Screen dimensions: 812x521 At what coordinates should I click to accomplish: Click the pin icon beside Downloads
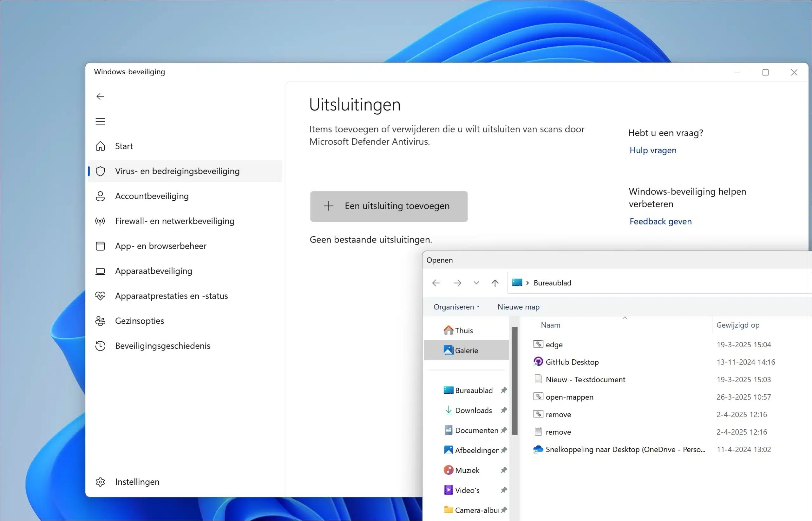tap(504, 411)
